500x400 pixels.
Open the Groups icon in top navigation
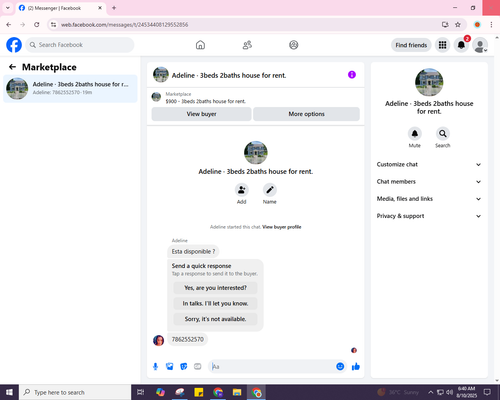pos(294,45)
